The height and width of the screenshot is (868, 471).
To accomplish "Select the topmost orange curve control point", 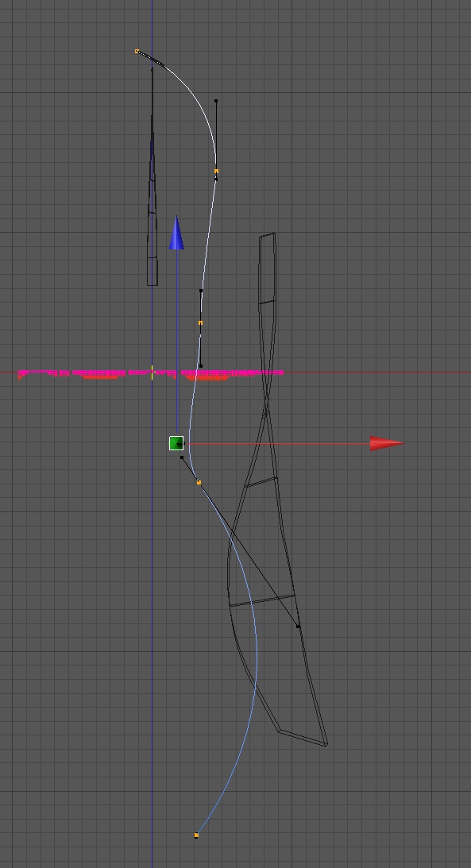I will pyautogui.click(x=137, y=52).
